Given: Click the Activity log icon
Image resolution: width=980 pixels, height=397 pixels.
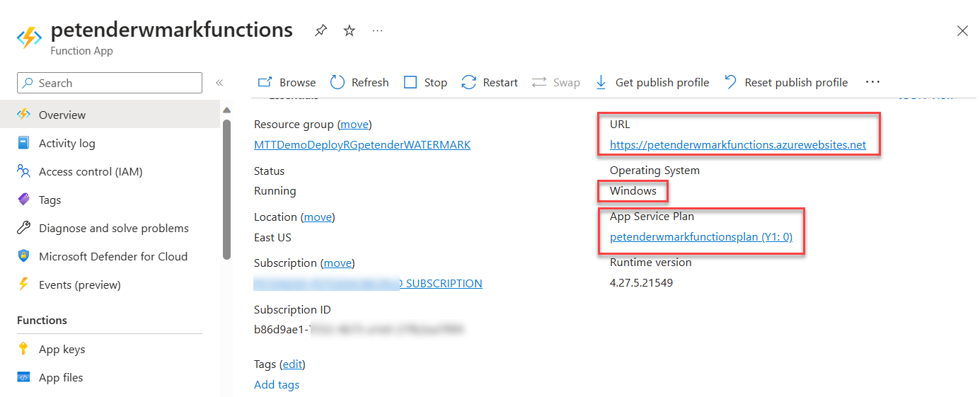Looking at the screenshot, I should 24,143.
